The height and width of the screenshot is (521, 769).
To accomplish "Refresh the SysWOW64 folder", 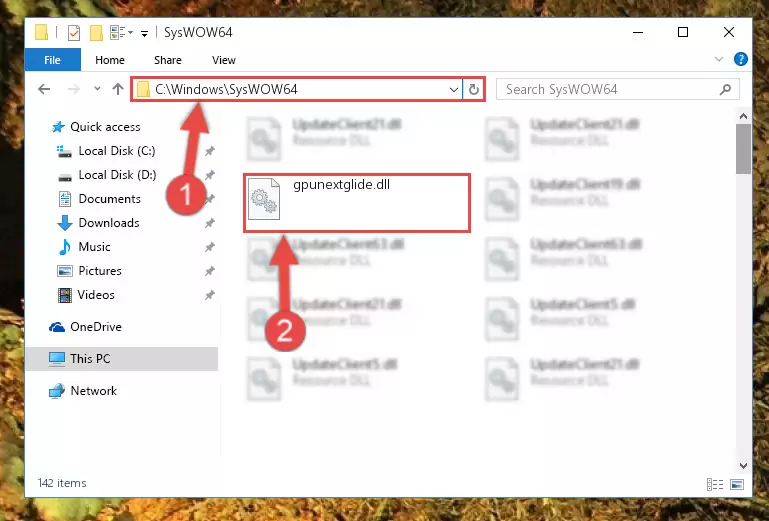I will (x=473, y=89).
